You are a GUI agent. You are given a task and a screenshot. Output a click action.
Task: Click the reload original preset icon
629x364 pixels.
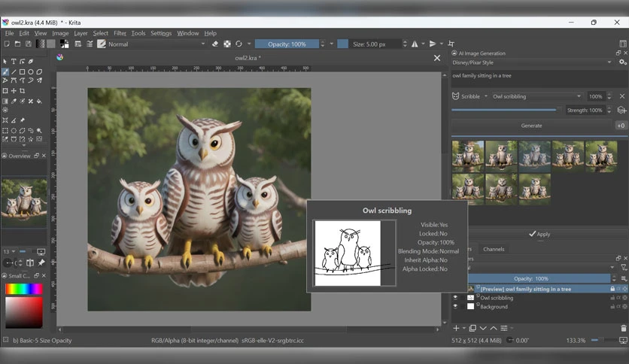pos(239,44)
